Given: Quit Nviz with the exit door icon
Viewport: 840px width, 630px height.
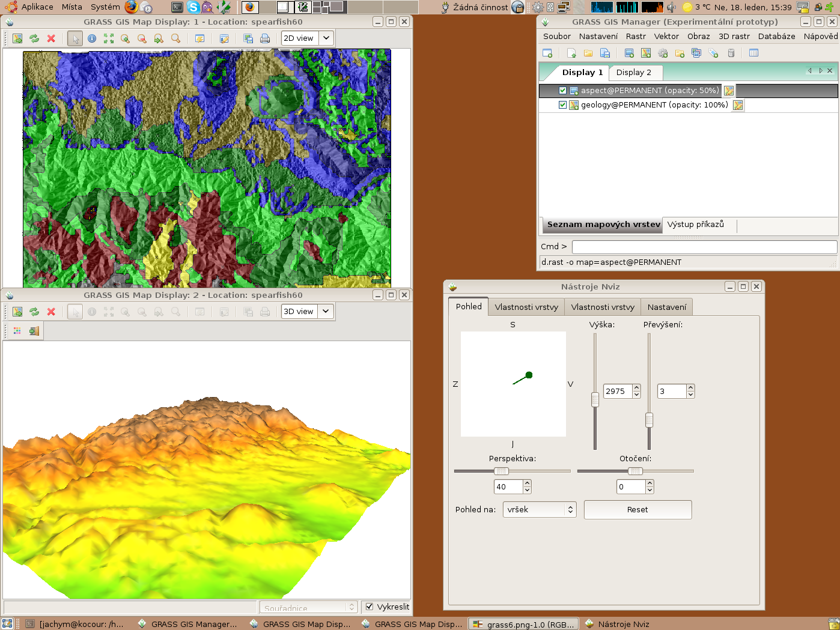Looking at the screenshot, I should pyautogui.click(x=34, y=331).
